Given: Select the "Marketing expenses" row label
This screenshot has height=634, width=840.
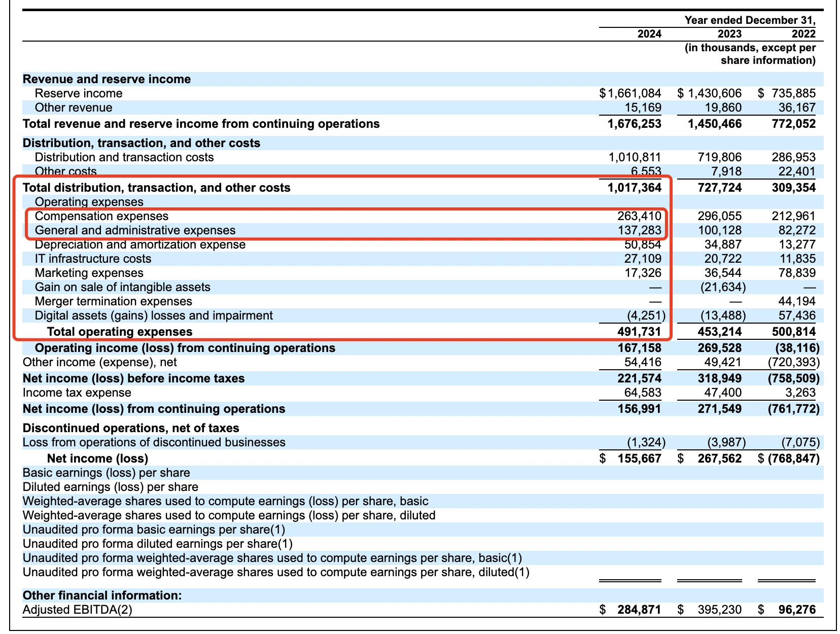Looking at the screenshot, I should coord(89,273).
